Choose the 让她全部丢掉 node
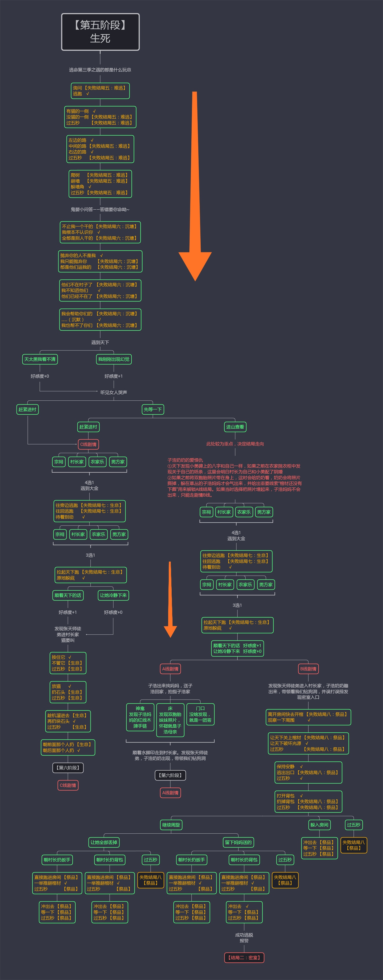 [x=104, y=842]
